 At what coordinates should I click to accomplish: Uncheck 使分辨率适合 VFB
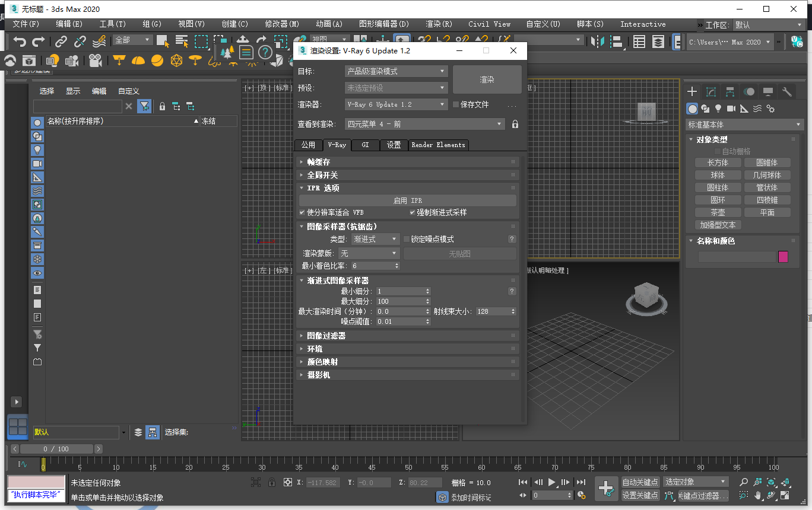tap(302, 212)
